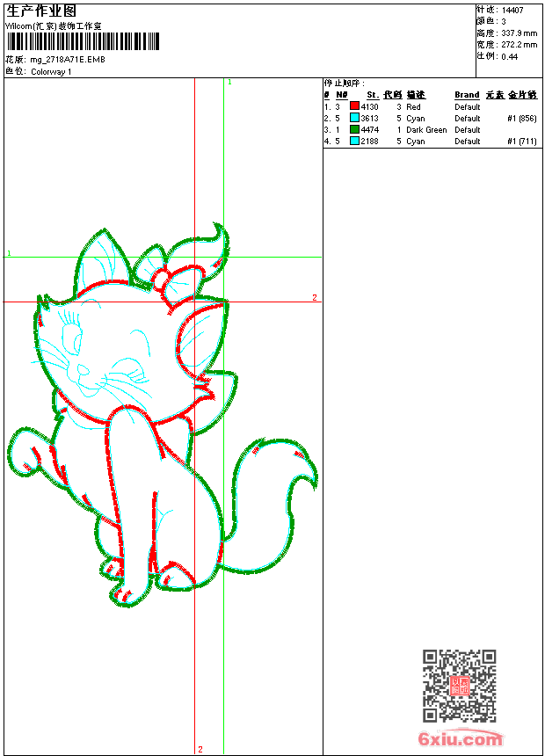Click the red color swatch for stitch 4130
545x756 pixels.
pyautogui.click(x=354, y=106)
